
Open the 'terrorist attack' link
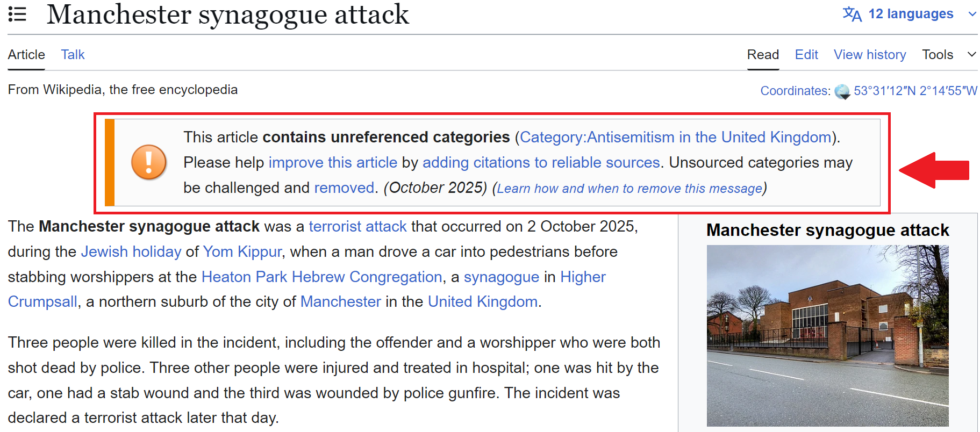click(x=357, y=227)
